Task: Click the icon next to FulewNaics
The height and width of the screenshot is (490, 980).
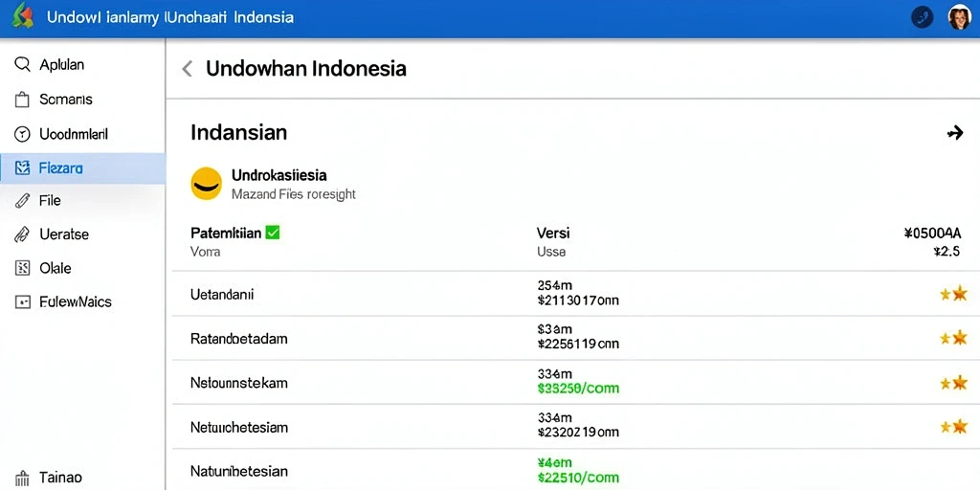Action: 22,301
